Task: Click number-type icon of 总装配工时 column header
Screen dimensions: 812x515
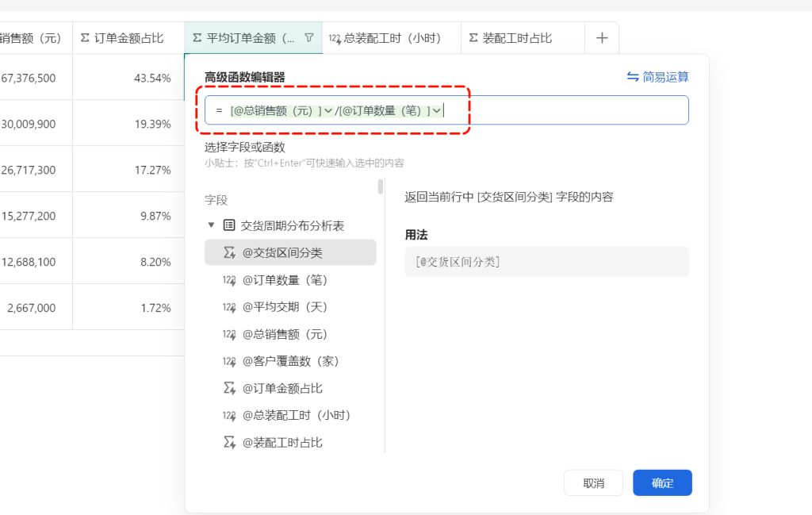Action: 335,38
